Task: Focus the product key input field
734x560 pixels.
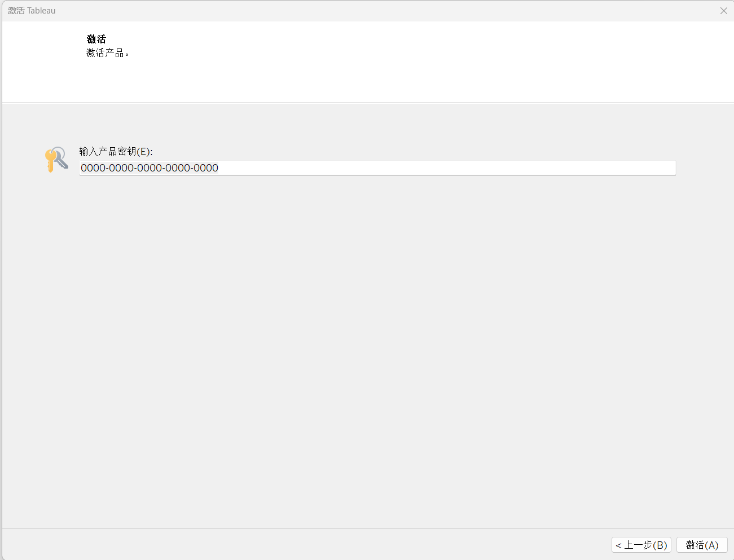Action: click(x=377, y=168)
